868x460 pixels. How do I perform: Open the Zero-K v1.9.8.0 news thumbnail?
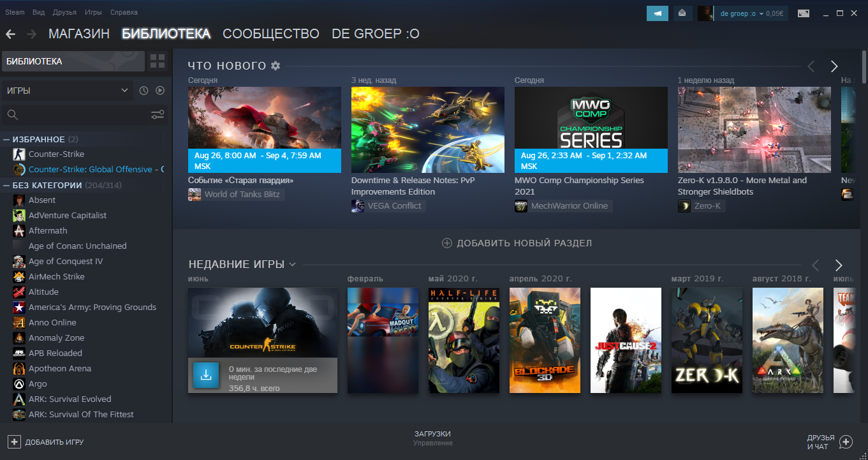pos(754,130)
